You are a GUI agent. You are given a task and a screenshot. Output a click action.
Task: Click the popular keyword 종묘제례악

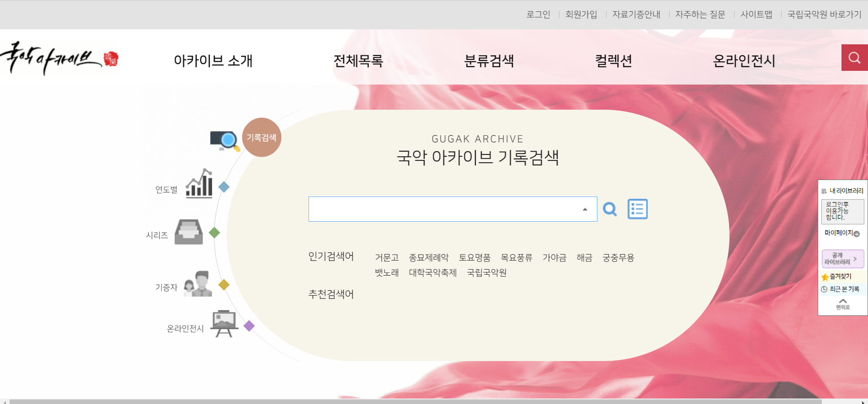428,258
